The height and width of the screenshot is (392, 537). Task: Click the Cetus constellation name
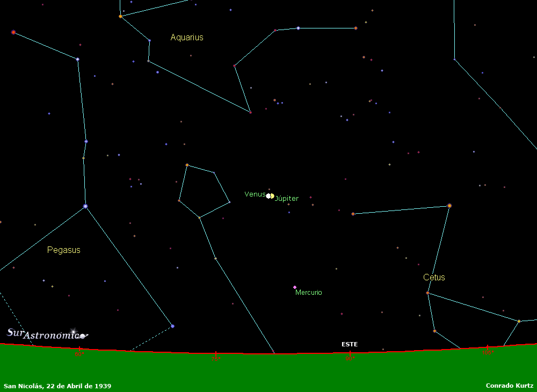(x=434, y=278)
